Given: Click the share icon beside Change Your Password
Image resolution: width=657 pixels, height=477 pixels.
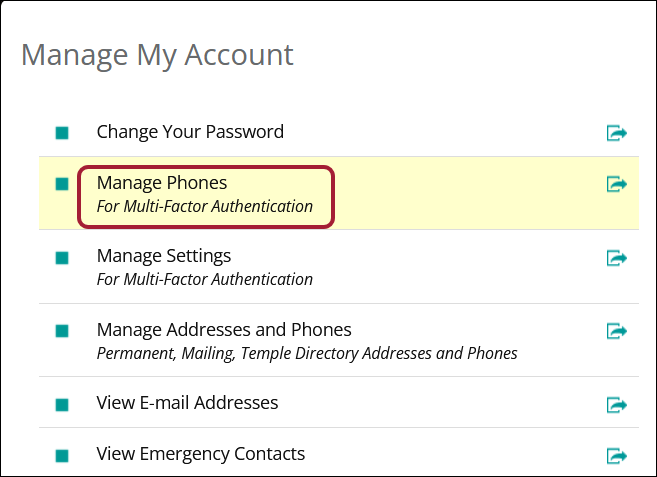Looking at the screenshot, I should click(x=617, y=132).
